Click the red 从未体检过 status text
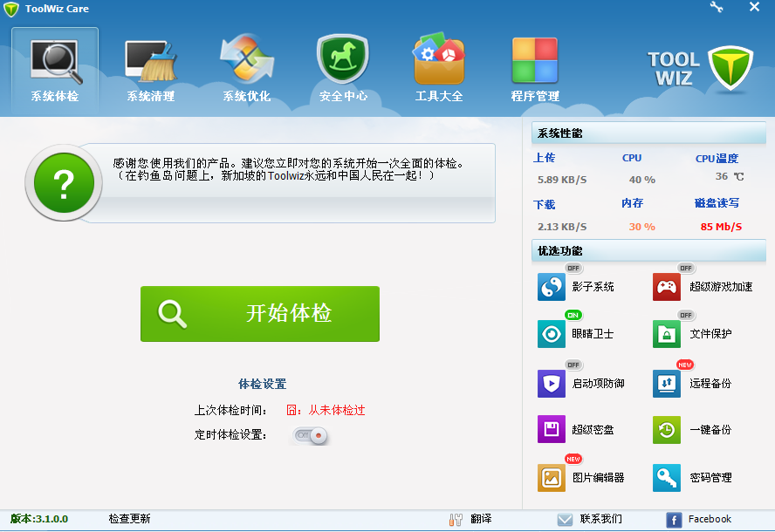 [337, 411]
